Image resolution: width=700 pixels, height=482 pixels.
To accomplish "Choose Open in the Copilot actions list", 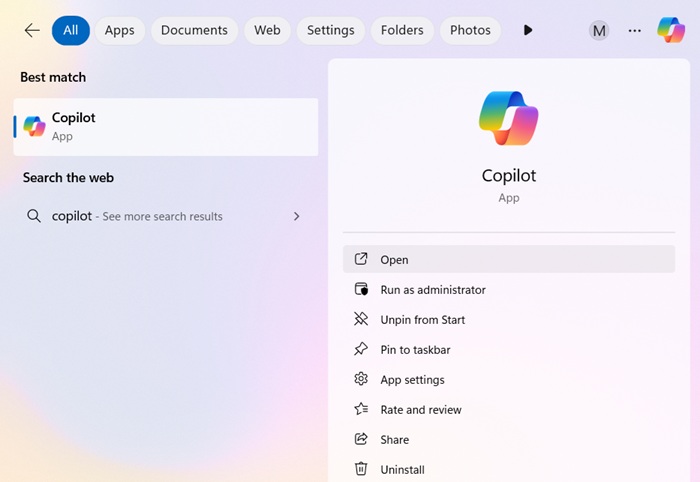I will pyautogui.click(x=509, y=259).
